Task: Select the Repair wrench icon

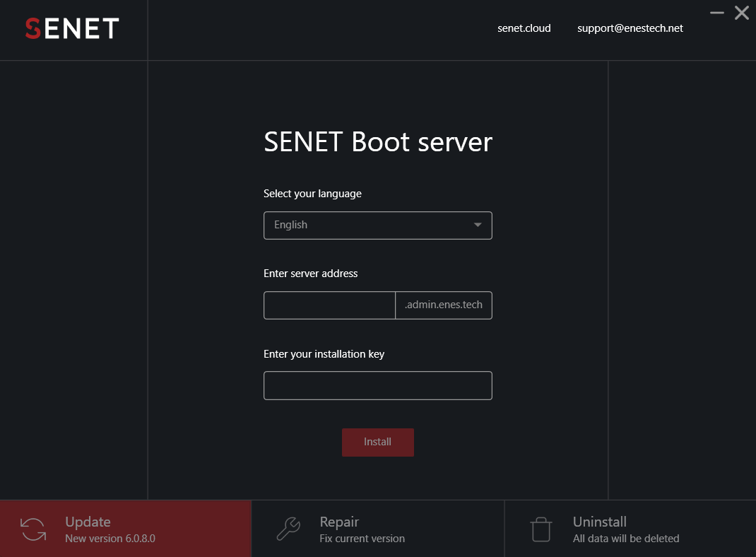Action: point(288,528)
